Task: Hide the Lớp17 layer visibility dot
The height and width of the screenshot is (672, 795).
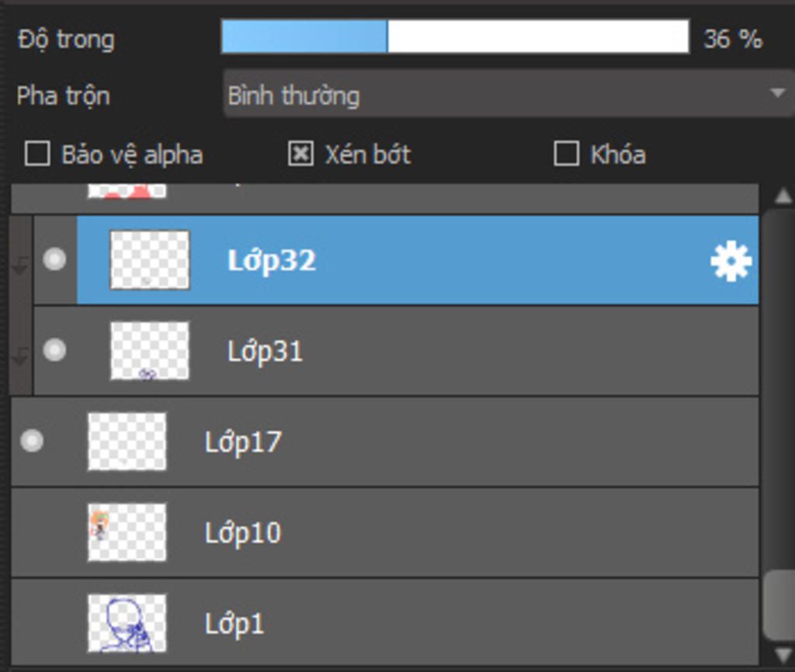Action: pyautogui.click(x=32, y=441)
